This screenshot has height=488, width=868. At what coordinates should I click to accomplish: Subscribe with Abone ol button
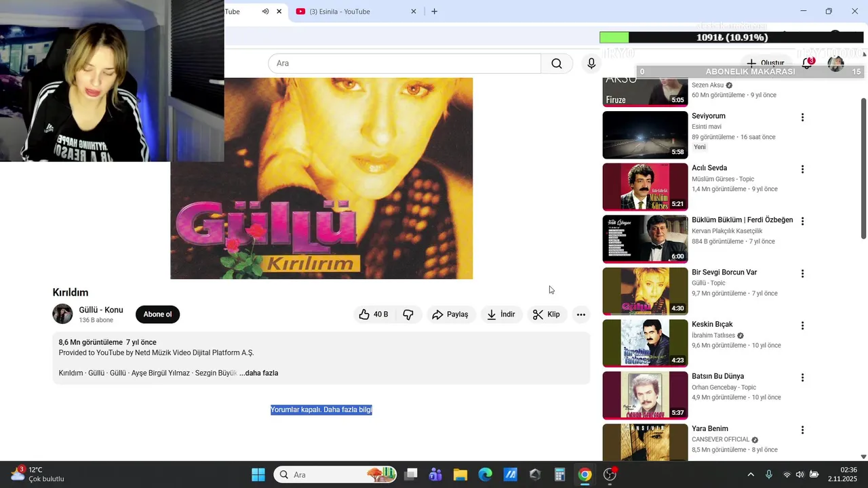157,314
